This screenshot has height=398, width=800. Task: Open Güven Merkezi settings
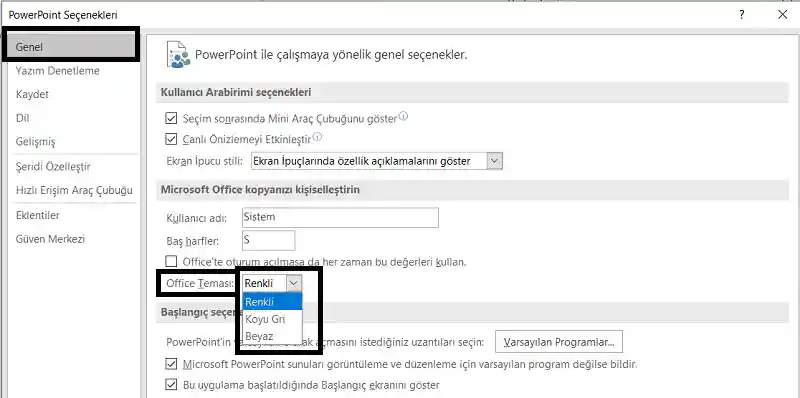(x=50, y=239)
